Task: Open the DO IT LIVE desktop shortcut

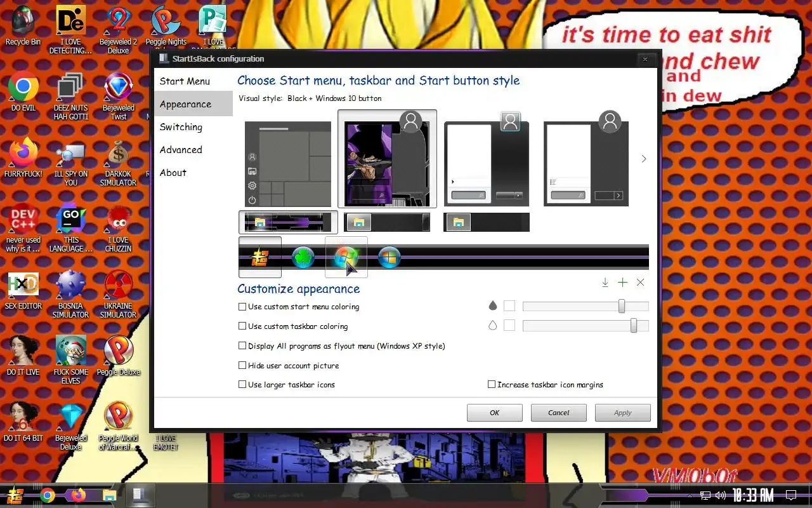Action: pyautogui.click(x=23, y=356)
